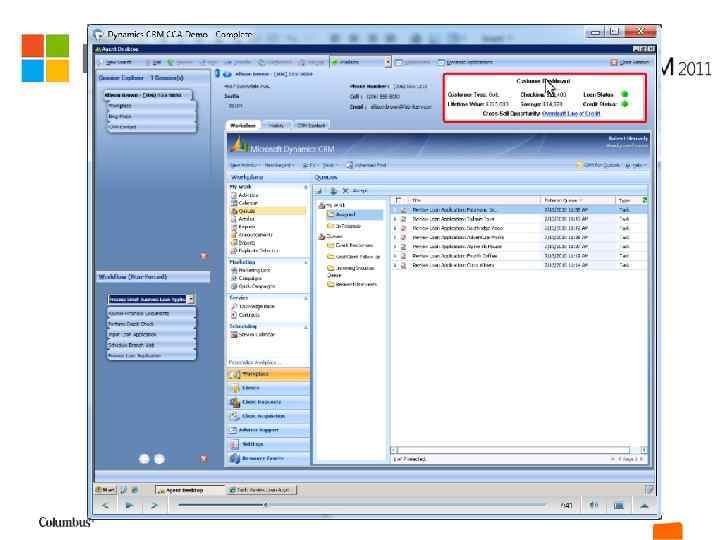Open the Client Acquisition navigation area
720x540 pixels.
pos(268,416)
